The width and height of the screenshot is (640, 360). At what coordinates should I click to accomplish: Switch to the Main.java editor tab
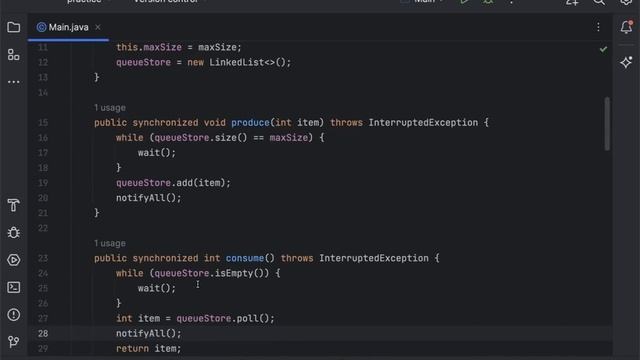pos(68,27)
